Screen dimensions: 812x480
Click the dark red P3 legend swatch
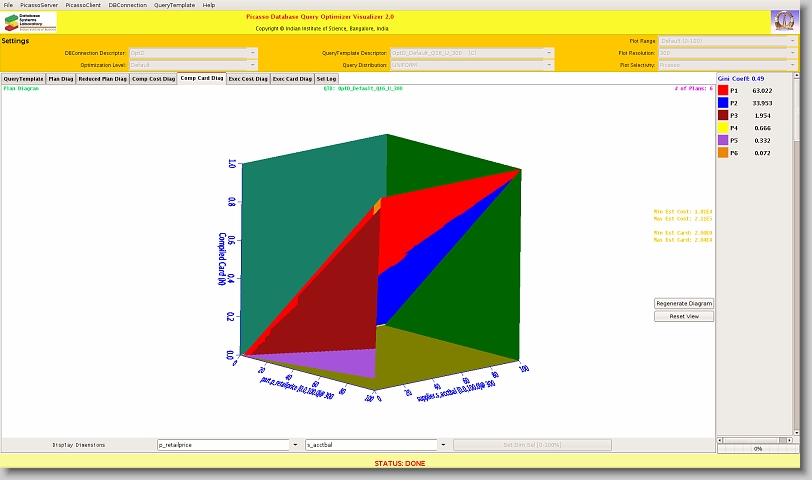(723, 116)
